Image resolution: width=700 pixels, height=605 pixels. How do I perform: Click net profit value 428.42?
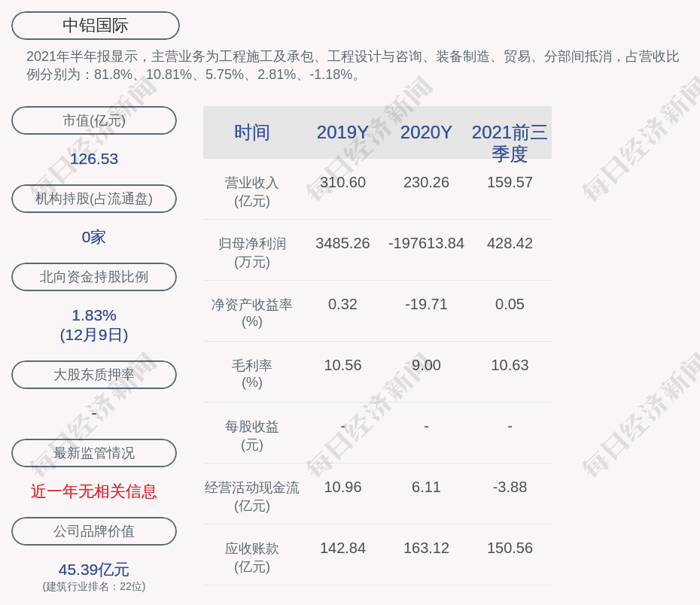(510, 244)
